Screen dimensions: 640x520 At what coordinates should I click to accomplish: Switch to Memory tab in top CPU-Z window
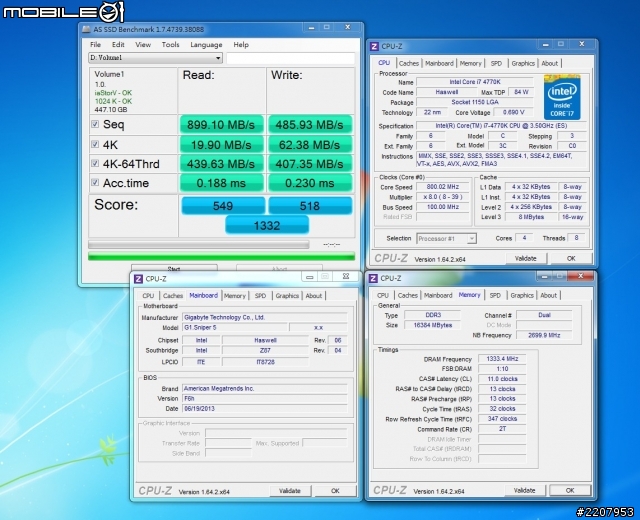tap(471, 63)
